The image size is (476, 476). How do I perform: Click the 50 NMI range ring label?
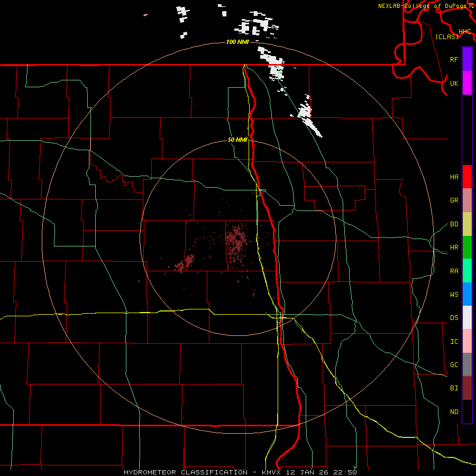click(x=237, y=140)
